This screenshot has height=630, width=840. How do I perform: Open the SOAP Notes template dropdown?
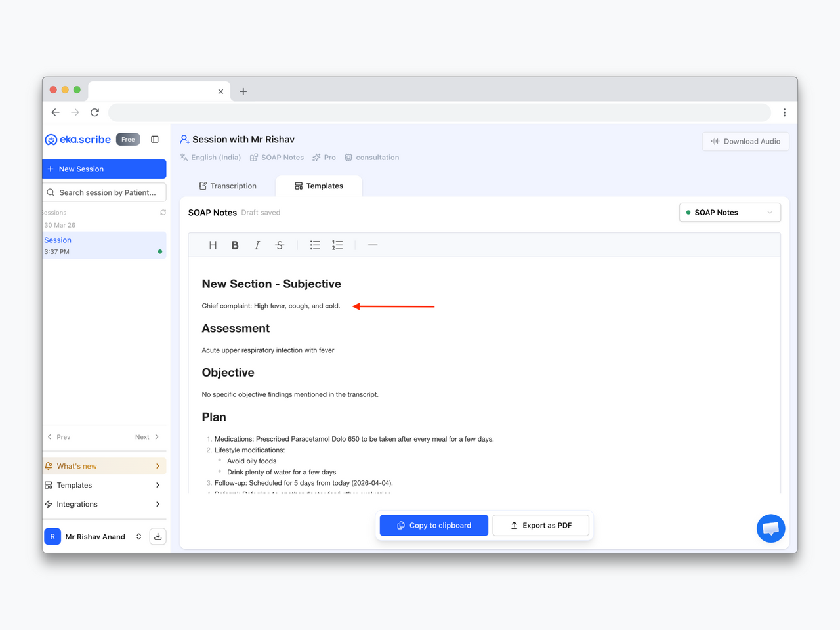[x=730, y=213]
